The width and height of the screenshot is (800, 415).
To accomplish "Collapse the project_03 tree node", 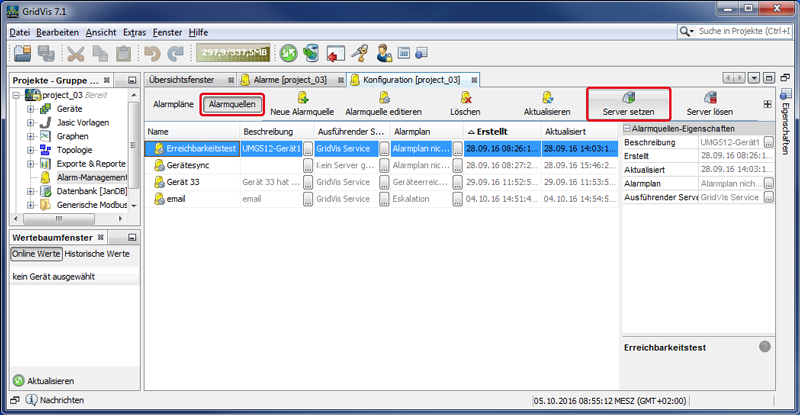I will point(18,95).
